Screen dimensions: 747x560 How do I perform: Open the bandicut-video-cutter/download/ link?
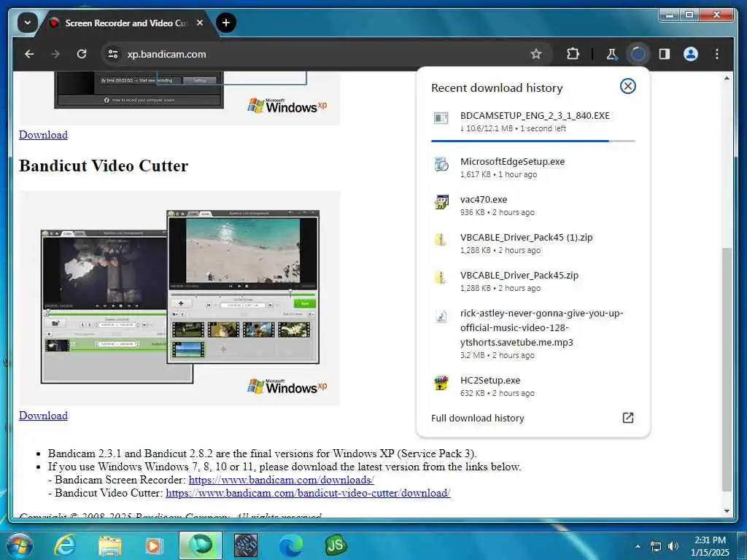pyautogui.click(x=308, y=493)
